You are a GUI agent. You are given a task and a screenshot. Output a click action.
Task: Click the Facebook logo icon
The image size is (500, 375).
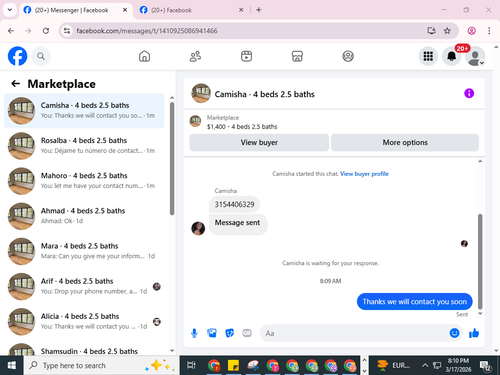click(x=17, y=56)
